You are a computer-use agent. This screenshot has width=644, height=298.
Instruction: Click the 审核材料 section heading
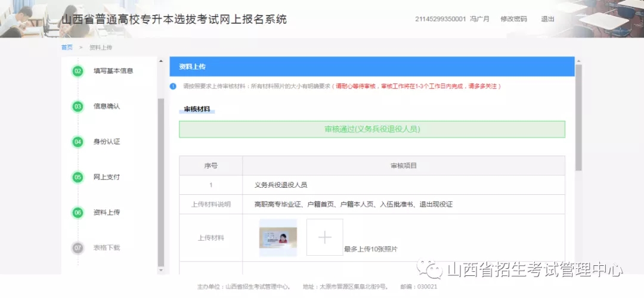[197, 109]
